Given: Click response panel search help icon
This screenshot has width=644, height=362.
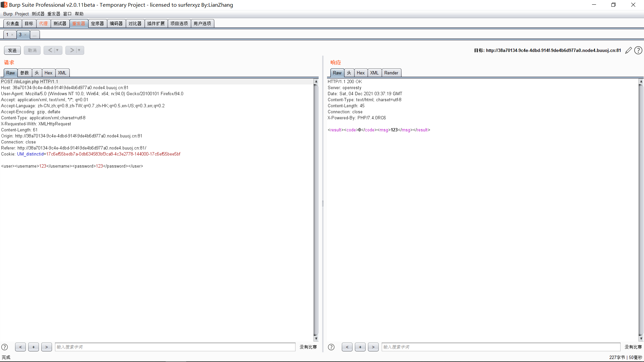Looking at the screenshot, I should (331, 347).
